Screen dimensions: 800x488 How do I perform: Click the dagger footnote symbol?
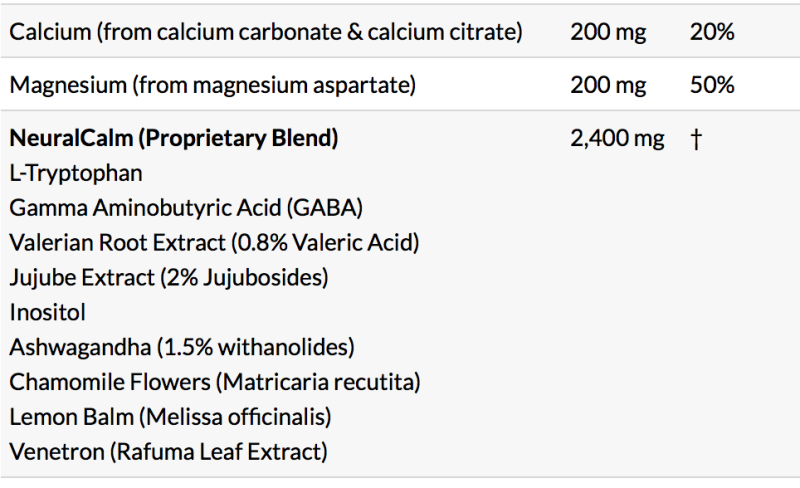coord(696,139)
